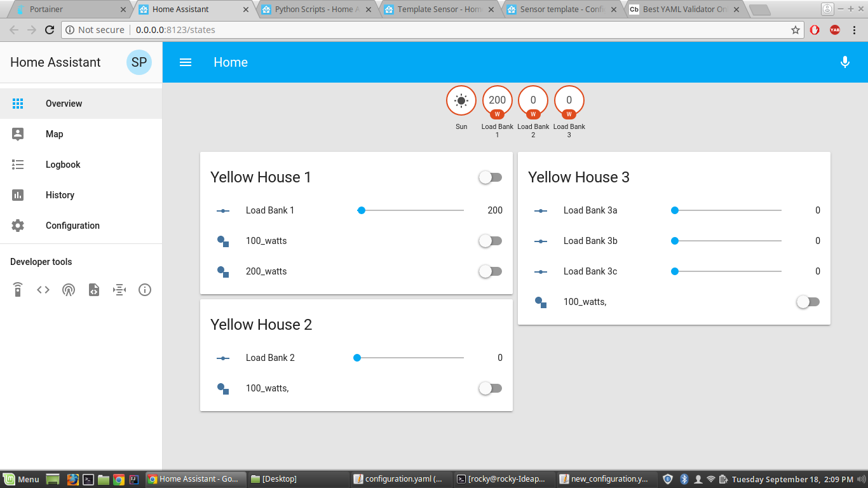Go to Overview in the sidebar
The image size is (868, 488).
(81, 104)
